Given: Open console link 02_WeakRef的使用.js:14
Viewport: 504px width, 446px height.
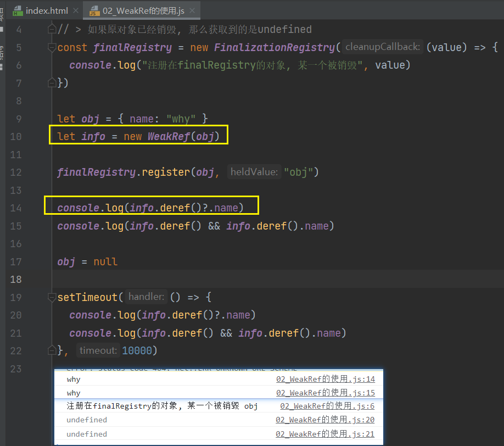Looking at the screenshot, I should (x=325, y=379).
